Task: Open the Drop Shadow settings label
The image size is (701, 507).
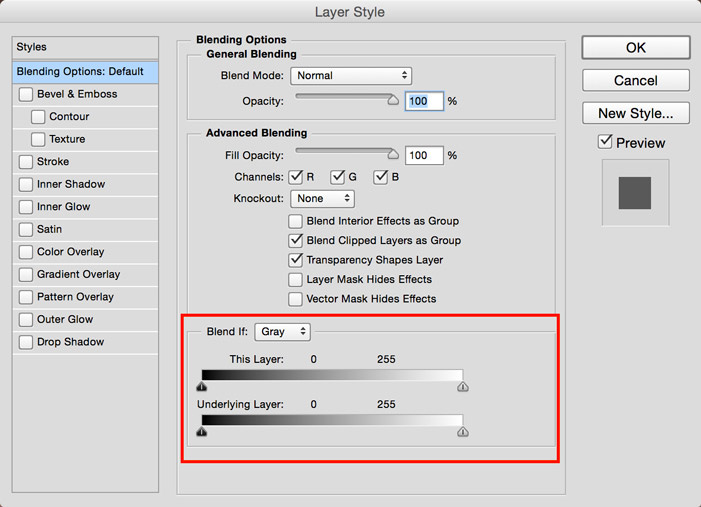Action: coord(70,342)
